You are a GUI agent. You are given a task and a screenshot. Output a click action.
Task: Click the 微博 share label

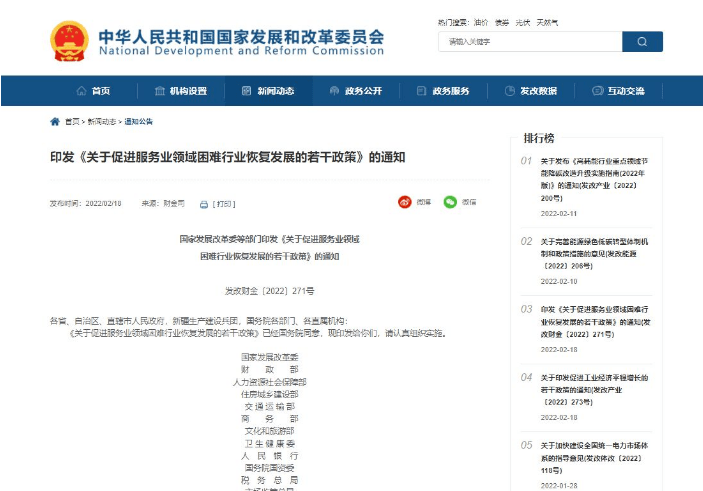pyautogui.click(x=424, y=202)
